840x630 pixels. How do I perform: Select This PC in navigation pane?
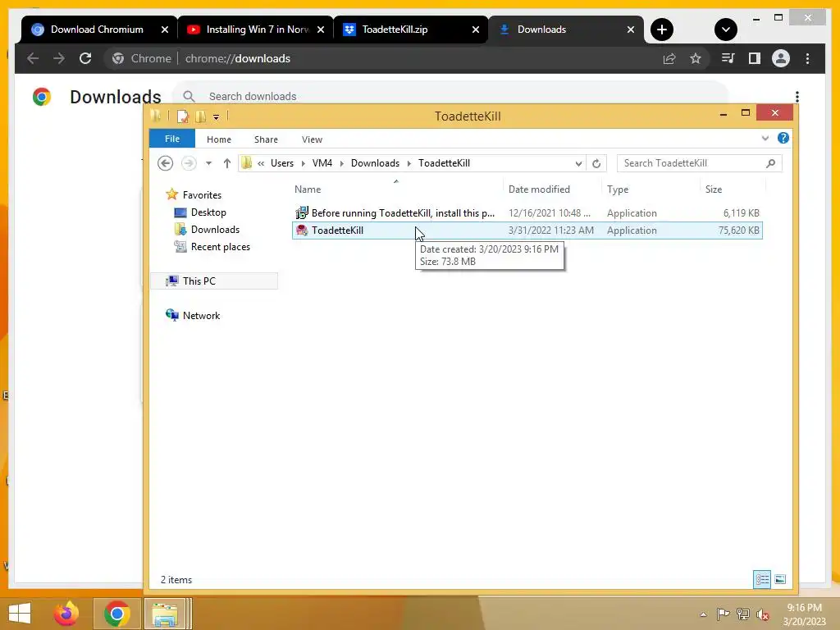tap(199, 281)
